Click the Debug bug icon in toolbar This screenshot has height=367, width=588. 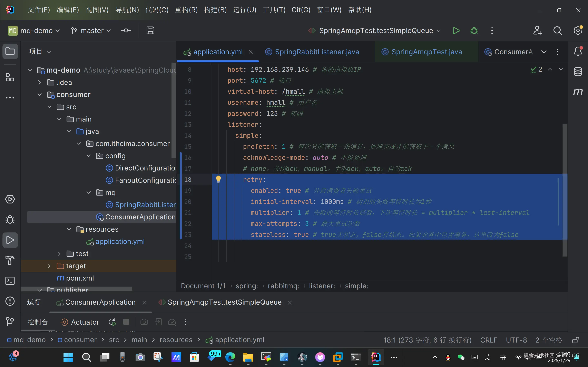[474, 31]
